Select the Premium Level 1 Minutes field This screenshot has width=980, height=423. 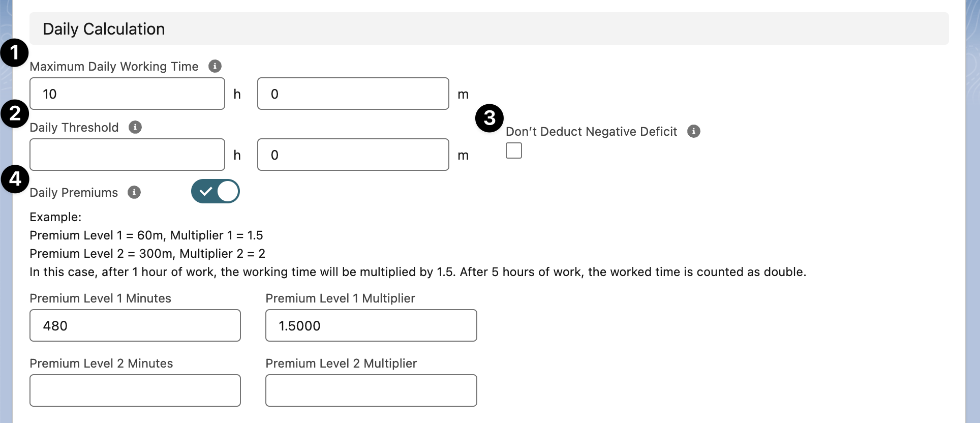click(x=135, y=325)
